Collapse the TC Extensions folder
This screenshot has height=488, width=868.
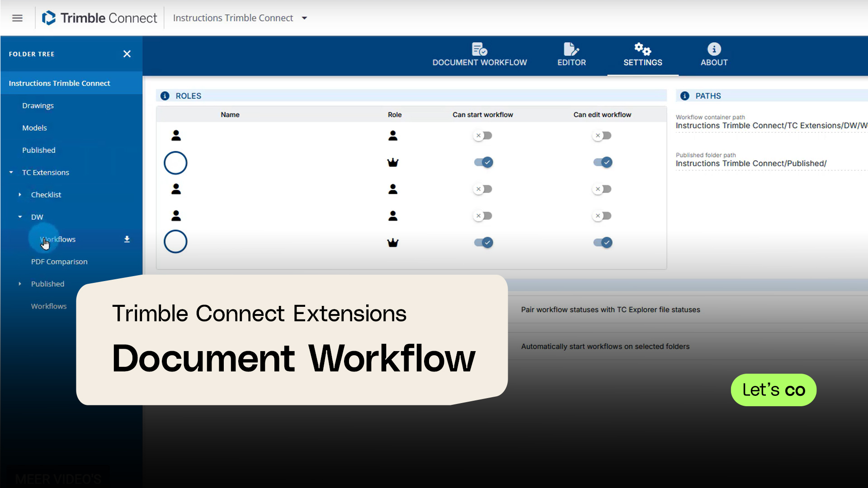[11, 172]
